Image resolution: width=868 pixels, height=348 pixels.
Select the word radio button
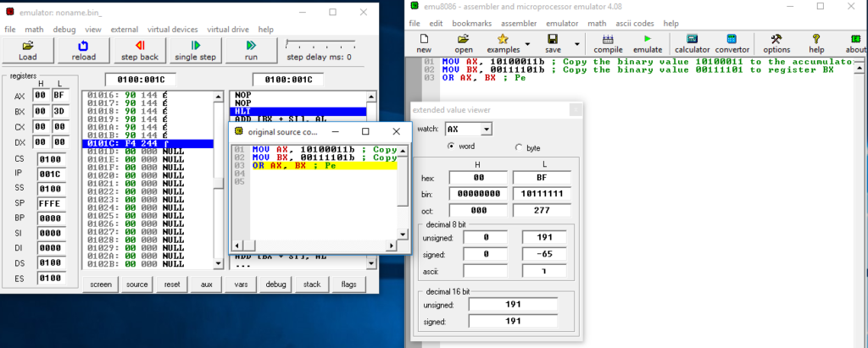pyautogui.click(x=452, y=147)
